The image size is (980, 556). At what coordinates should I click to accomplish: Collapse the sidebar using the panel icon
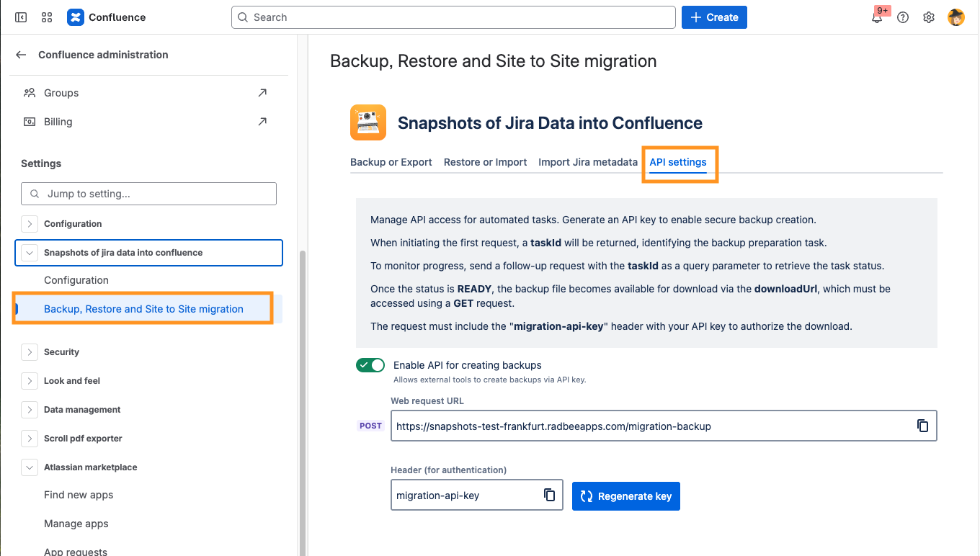(x=21, y=17)
